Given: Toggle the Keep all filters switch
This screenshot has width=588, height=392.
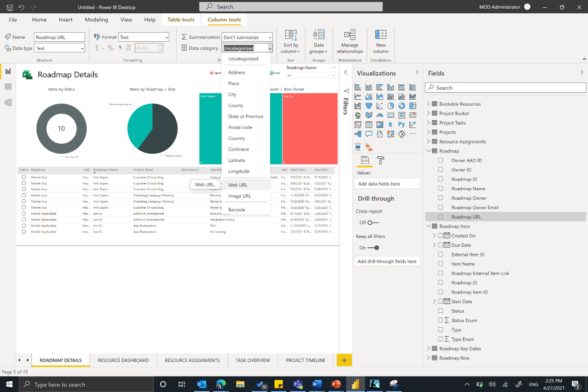Looking at the screenshot, I should tap(373, 248).
